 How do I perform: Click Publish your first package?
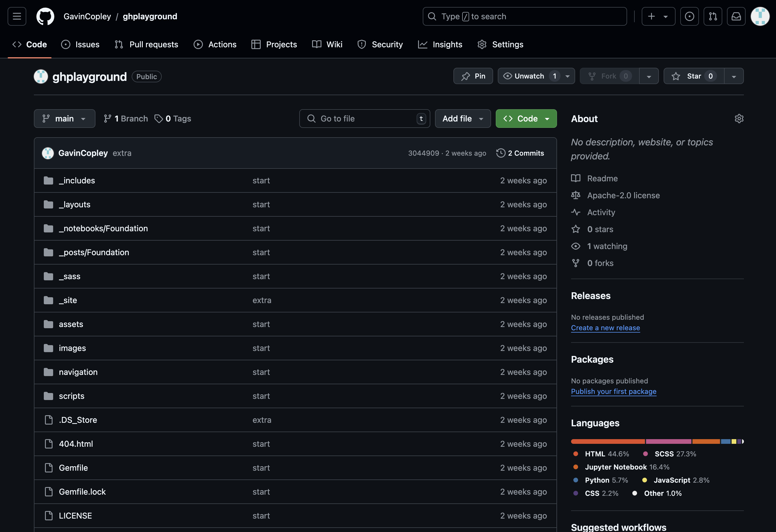pyautogui.click(x=614, y=391)
